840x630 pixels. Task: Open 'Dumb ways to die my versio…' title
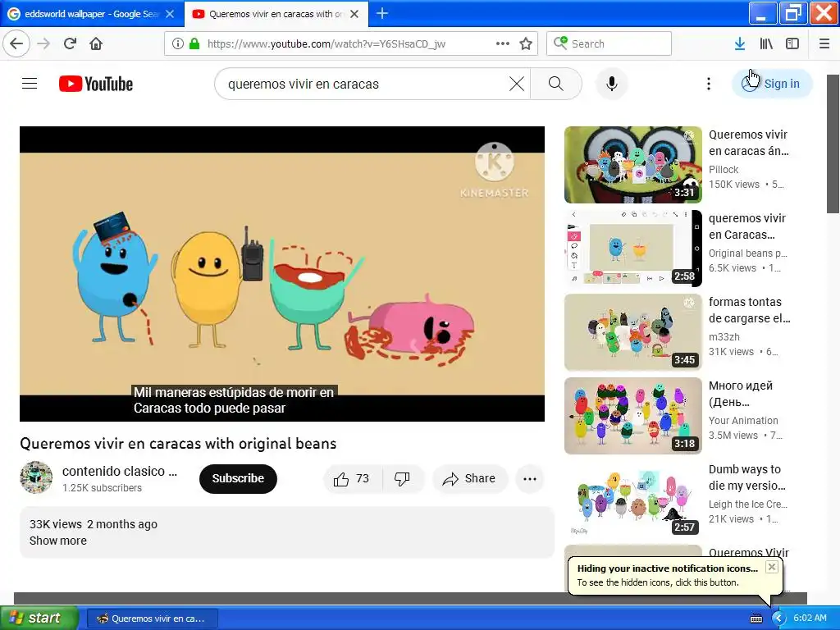click(746, 477)
